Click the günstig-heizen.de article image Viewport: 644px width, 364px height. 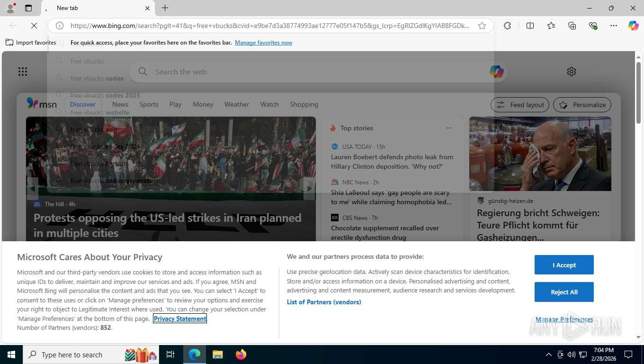point(540,154)
